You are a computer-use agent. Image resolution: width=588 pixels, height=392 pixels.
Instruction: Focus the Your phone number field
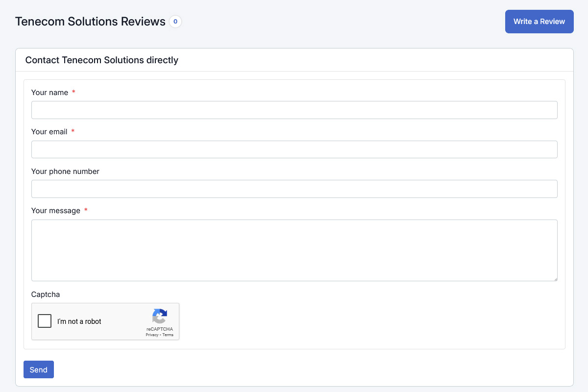coord(294,189)
